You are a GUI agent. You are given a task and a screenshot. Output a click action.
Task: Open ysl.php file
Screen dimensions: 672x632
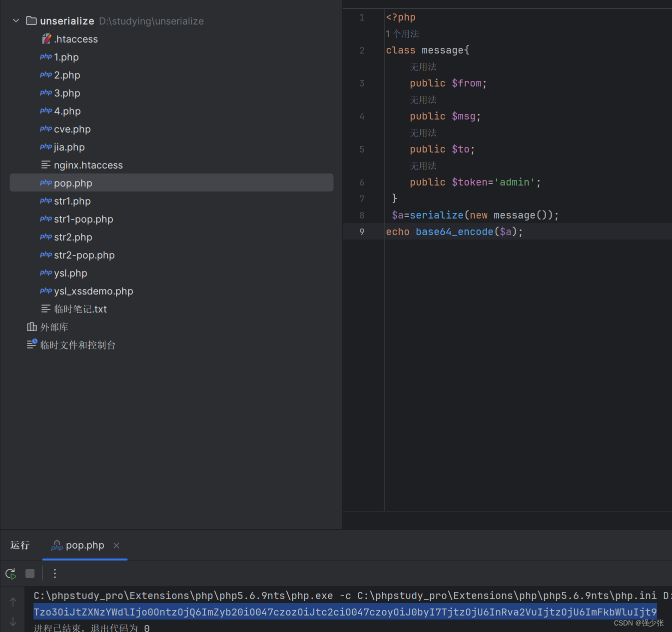[70, 273]
